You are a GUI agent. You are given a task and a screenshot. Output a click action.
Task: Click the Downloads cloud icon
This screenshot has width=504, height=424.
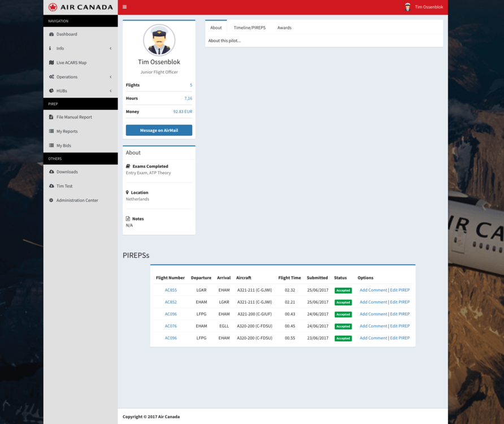(x=51, y=172)
